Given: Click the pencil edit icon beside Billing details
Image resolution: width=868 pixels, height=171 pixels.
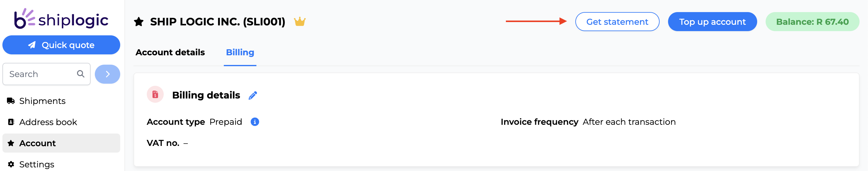Looking at the screenshot, I should click(253, 95).
